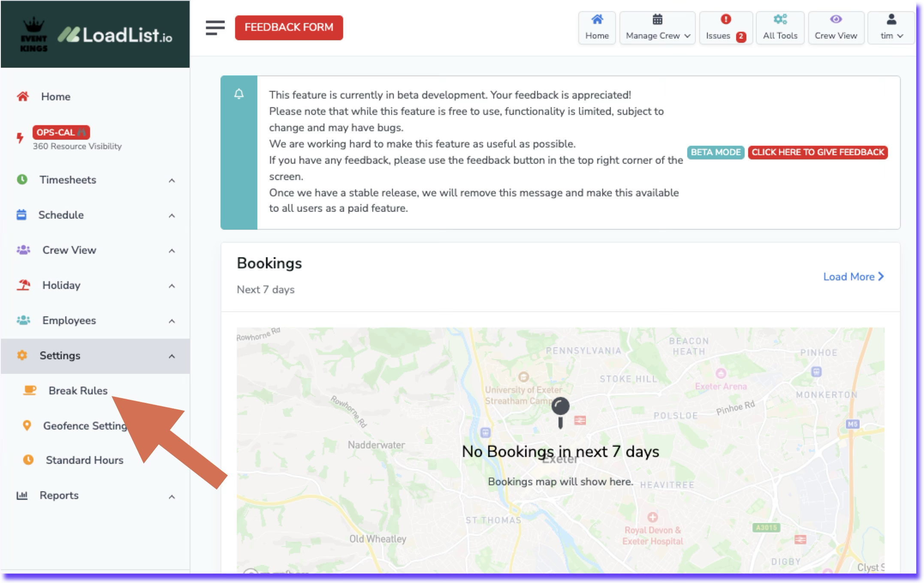Click the OPS-CAL lightning bolt icon
Screen dimensions: 924x583
[x=20, y=138]
